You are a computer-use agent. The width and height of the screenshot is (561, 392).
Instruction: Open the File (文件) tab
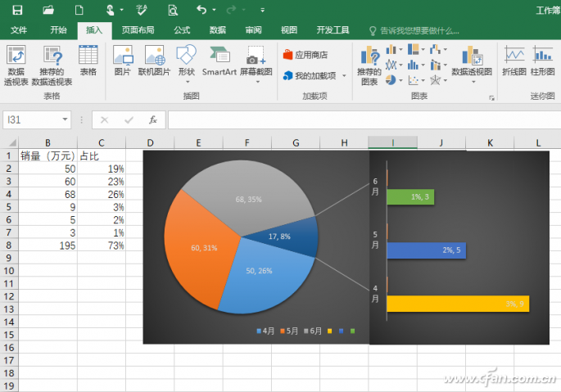pyautogui.click(x=19, y=30)
